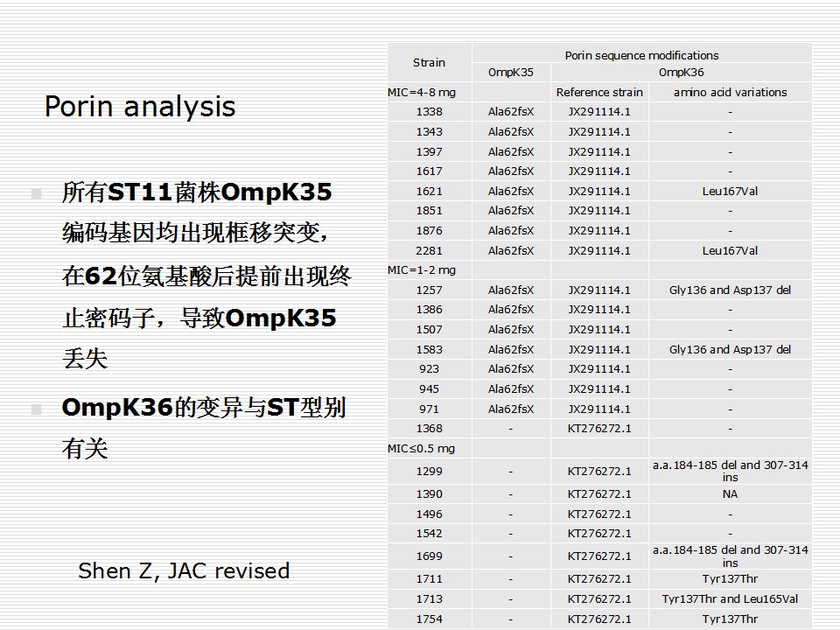The height and width of the screenshot is (630, 840).
Task: Click strain cell '1754'
Action: point(429,619)
